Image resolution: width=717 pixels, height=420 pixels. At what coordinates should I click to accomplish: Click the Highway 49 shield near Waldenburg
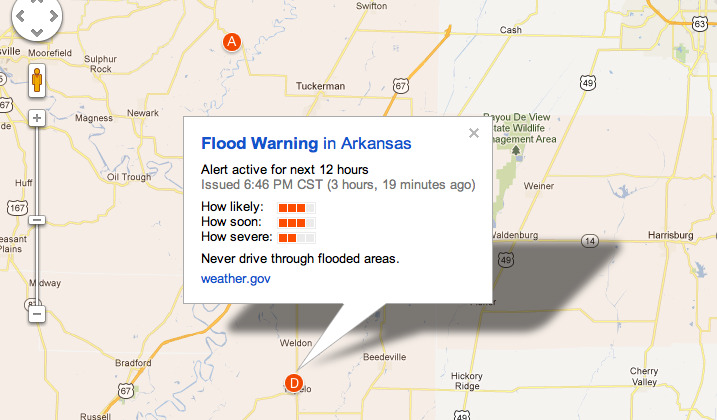pyautogui.click(x=508, y=260)
